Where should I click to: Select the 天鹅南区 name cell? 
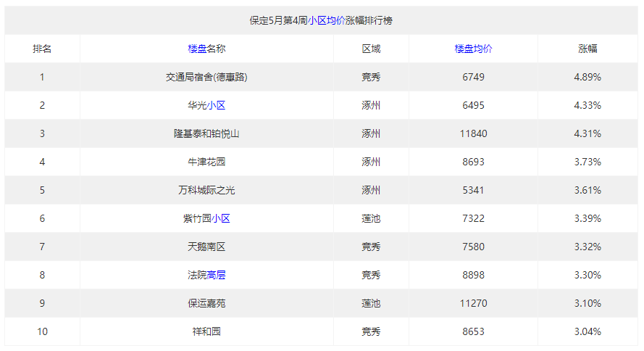click(x=206, y=247)
